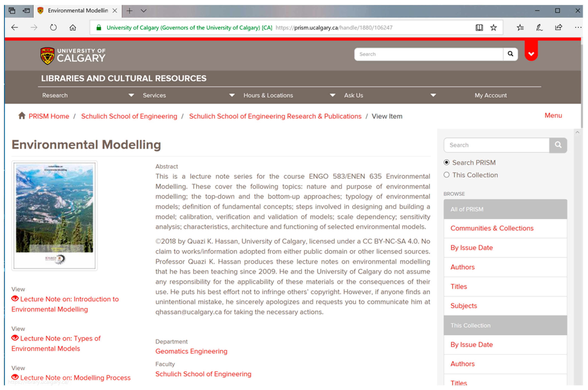Screen dimensions: 588x390
Task: Open browser Settings and more ellipsis
Action: [x=578, y=27]
